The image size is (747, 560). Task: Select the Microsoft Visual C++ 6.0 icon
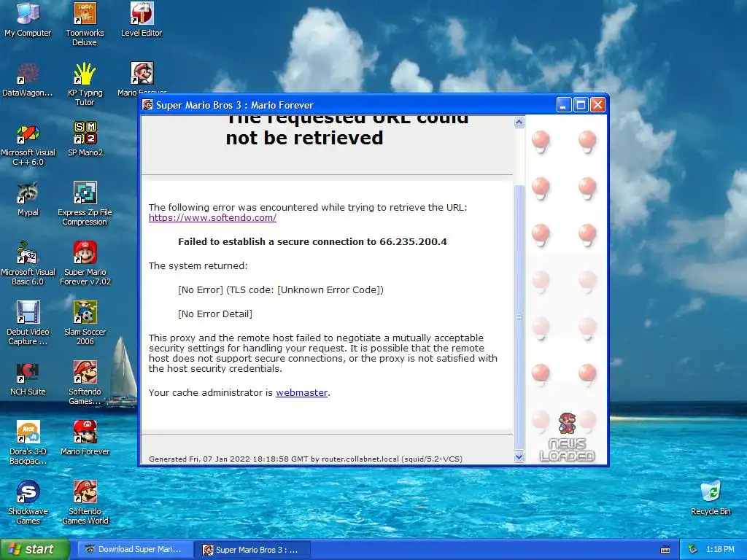click(28, 133)
